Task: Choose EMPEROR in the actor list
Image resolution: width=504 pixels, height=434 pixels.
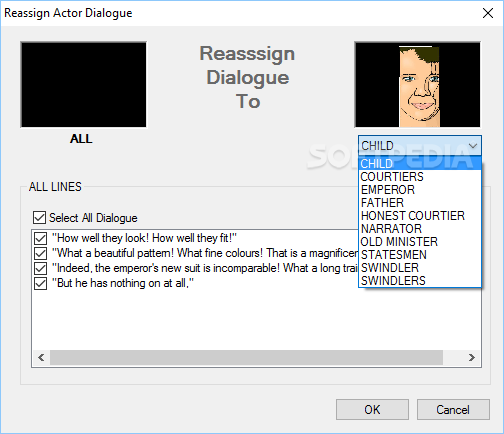Action: click(x=420, y=190)
